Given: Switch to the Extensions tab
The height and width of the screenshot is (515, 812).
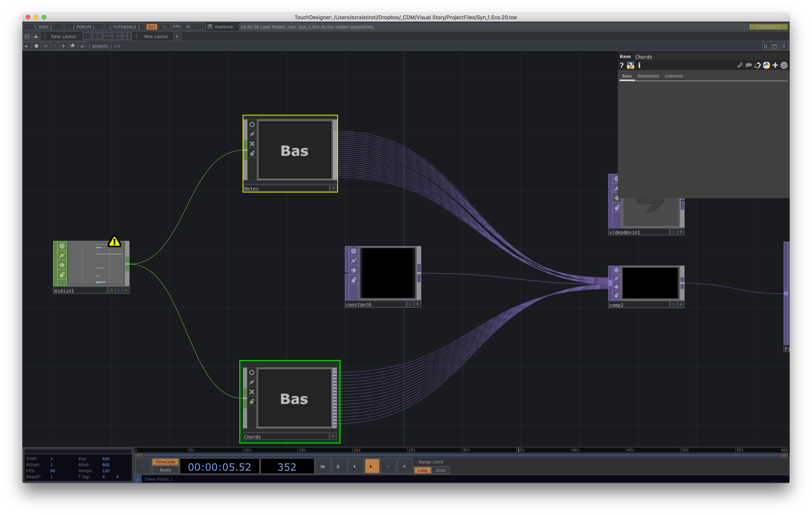Looking at the screenshot, I should coord(648,76).
